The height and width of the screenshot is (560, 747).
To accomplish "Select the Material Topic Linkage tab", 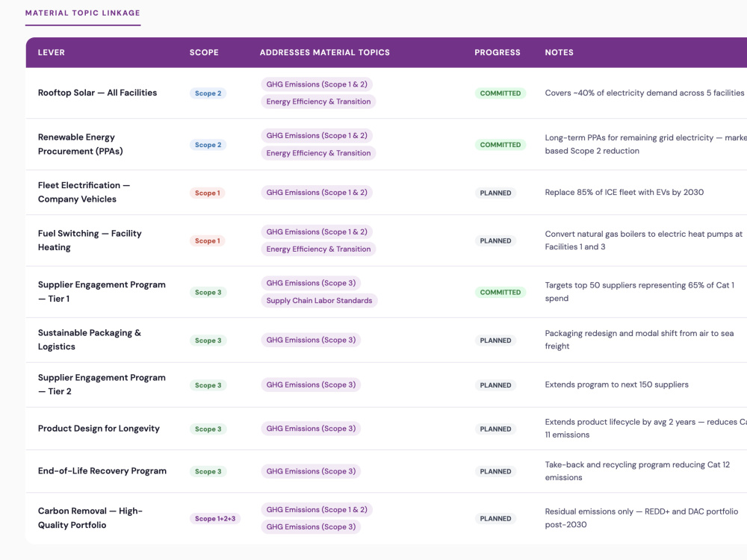I will (x=82, y=13).
